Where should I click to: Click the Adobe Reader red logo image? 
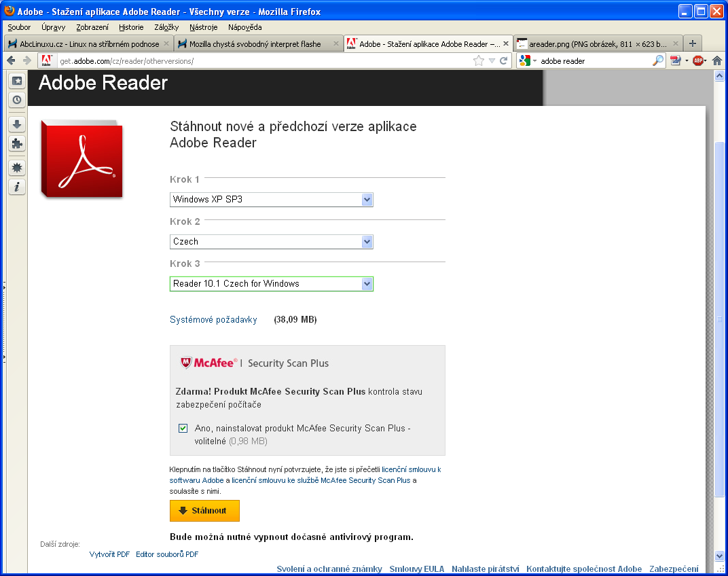81,159
